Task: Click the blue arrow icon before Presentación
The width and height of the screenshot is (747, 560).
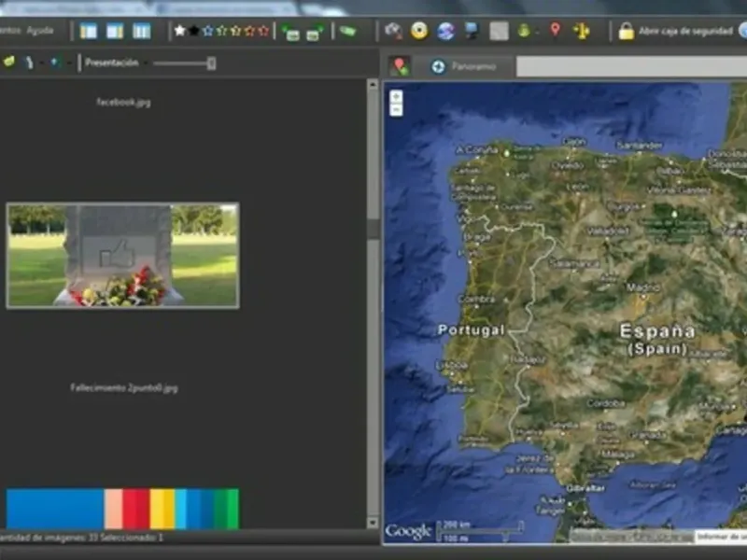Action: click(x=55, y=63)
